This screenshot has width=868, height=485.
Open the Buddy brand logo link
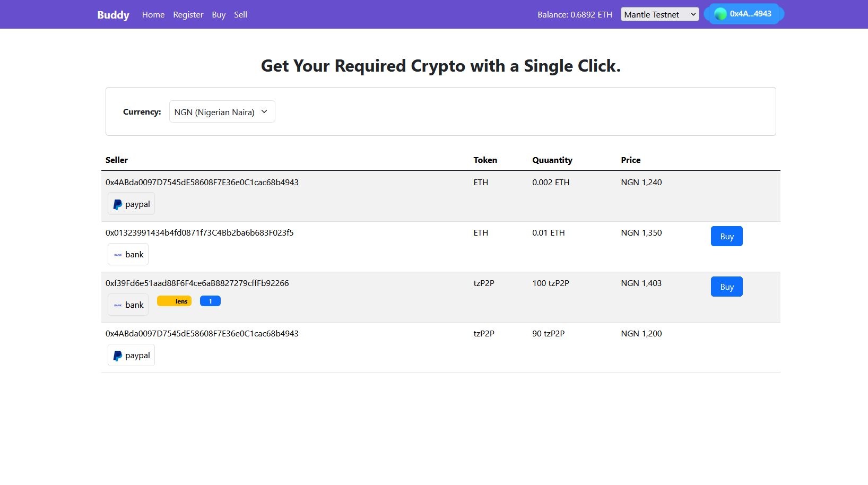(113, 15)
